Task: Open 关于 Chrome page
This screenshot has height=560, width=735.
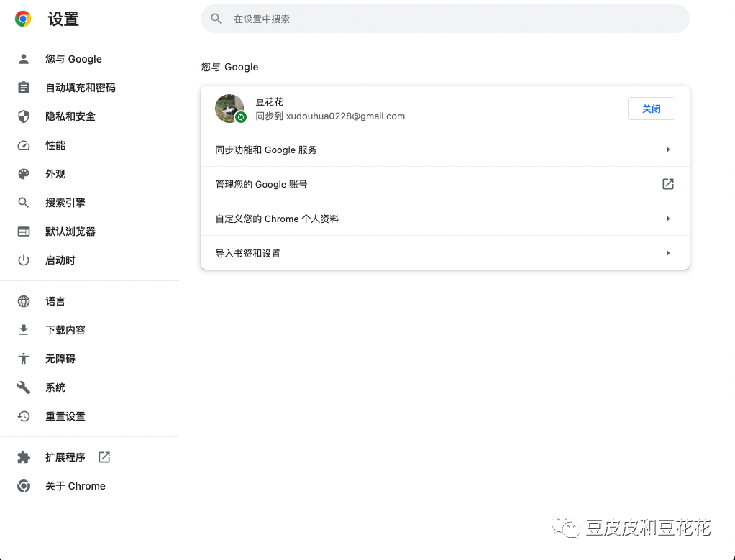Action: 75,486
